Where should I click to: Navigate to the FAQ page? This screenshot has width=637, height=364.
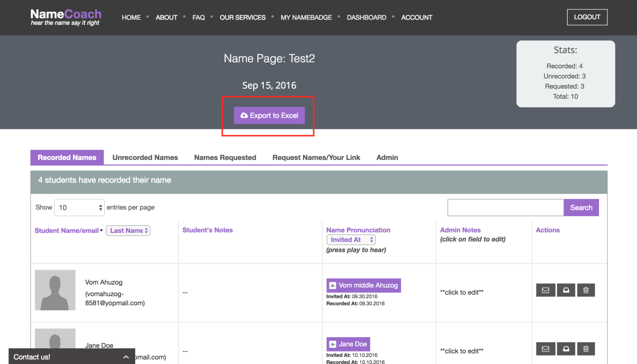click(199, 17)
